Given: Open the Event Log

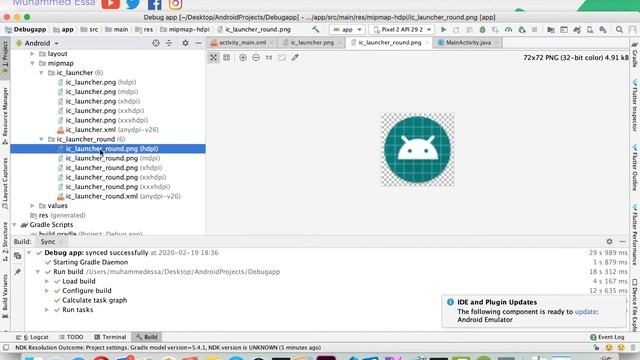Looking at the screenshot, I should point(607,337).
